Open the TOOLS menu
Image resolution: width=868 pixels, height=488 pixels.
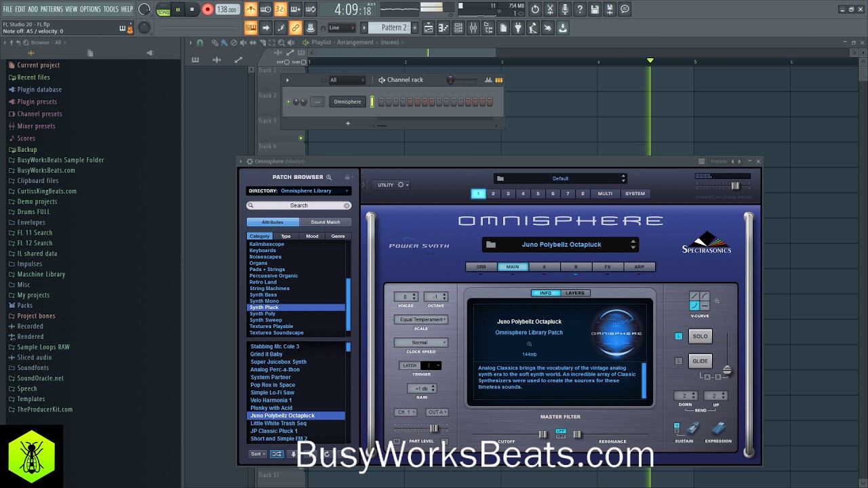point(111,9)
